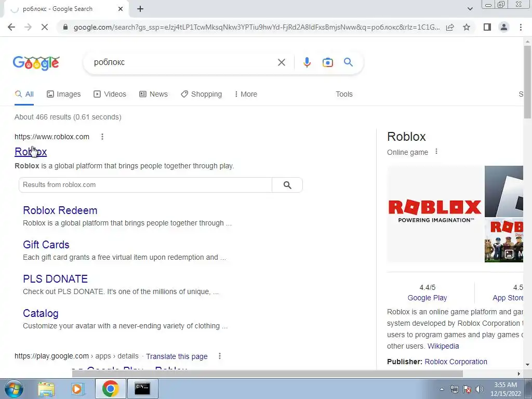The height and width of the screenshot is (399, 532).
Task: Click horizontal scrollbar right arrow
Action: coord(519,374)
